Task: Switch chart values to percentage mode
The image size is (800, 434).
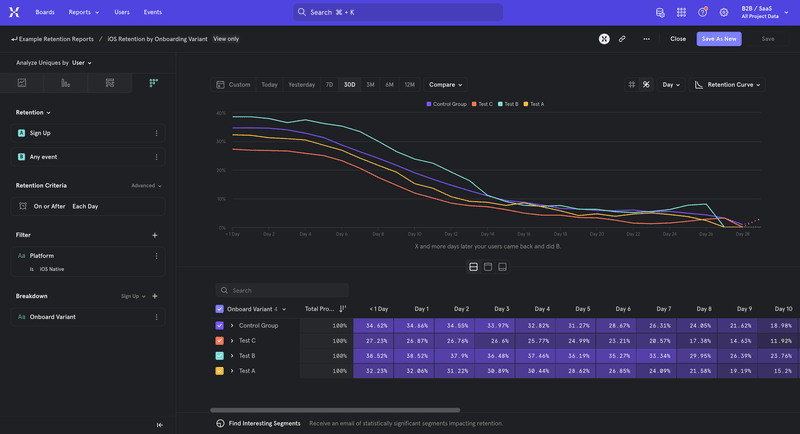Action: click(646, 85)
